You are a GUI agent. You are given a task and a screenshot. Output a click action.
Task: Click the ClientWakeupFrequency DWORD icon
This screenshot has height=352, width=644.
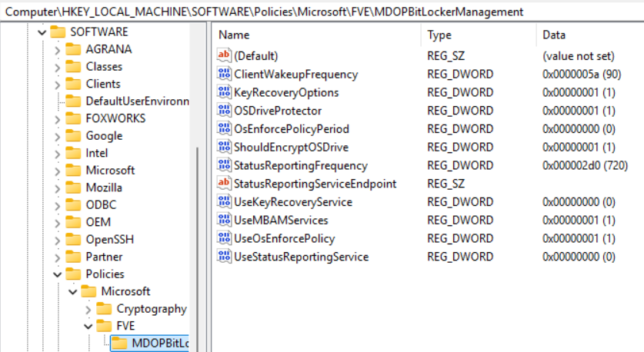[x=224, y=74]
